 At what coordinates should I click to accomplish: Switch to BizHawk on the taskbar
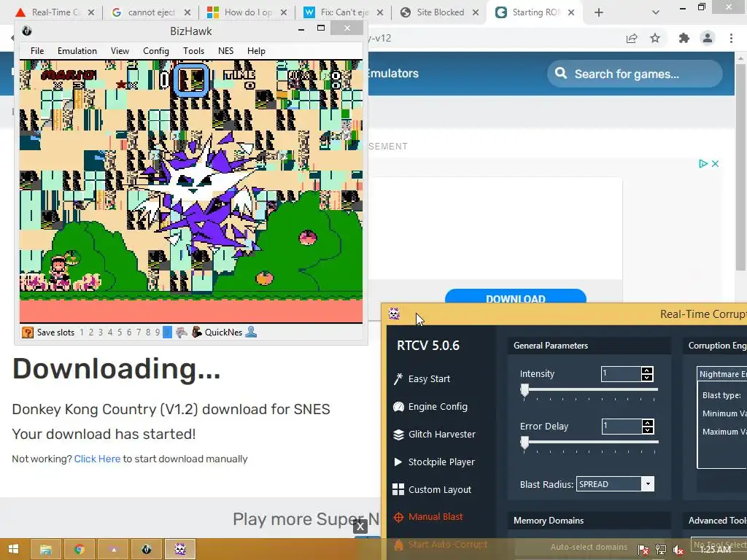tap(146, 549)
